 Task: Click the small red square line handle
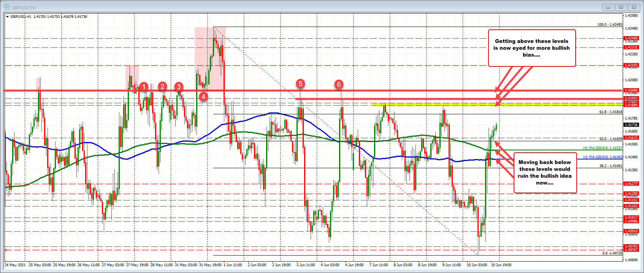tap(6, 250)
